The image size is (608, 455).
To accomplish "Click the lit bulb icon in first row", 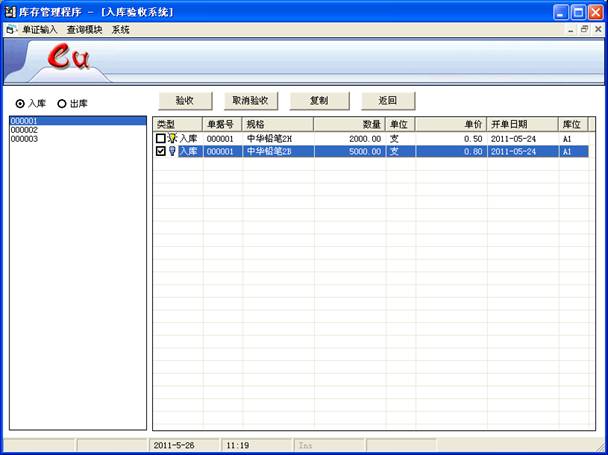I will click(x=172, y=138).
